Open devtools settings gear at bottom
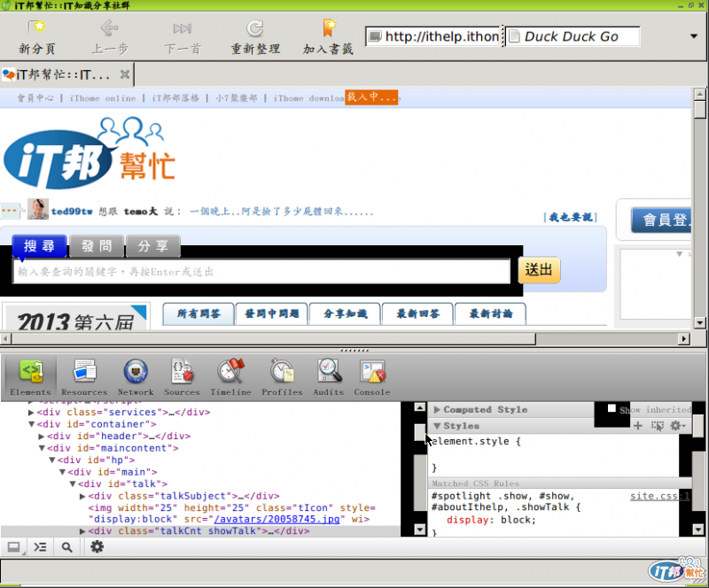The width and height of the screenshot is (709, 588). 97,547
